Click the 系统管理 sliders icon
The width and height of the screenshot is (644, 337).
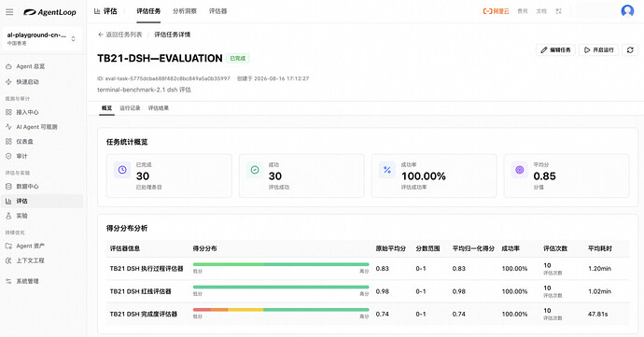click(8, 281)
